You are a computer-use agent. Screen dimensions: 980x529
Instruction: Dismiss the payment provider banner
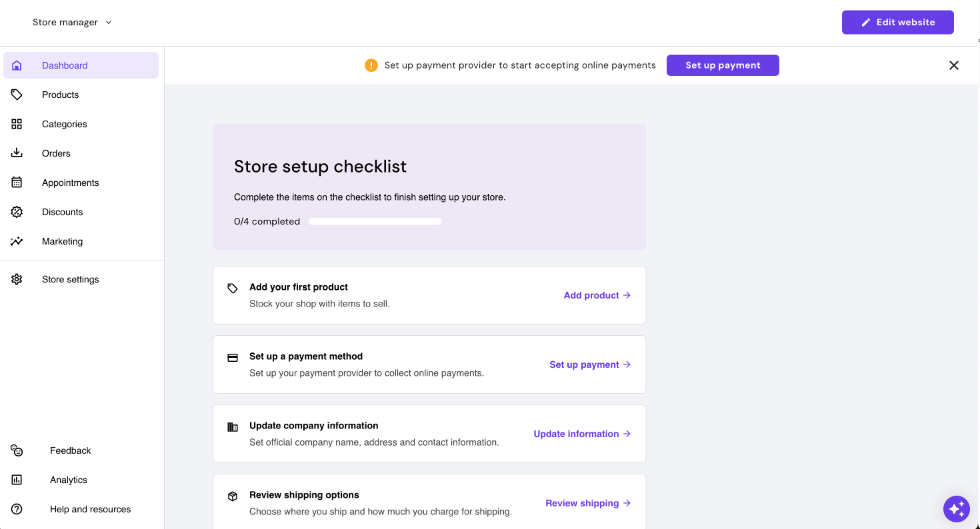tap(953, 65)
